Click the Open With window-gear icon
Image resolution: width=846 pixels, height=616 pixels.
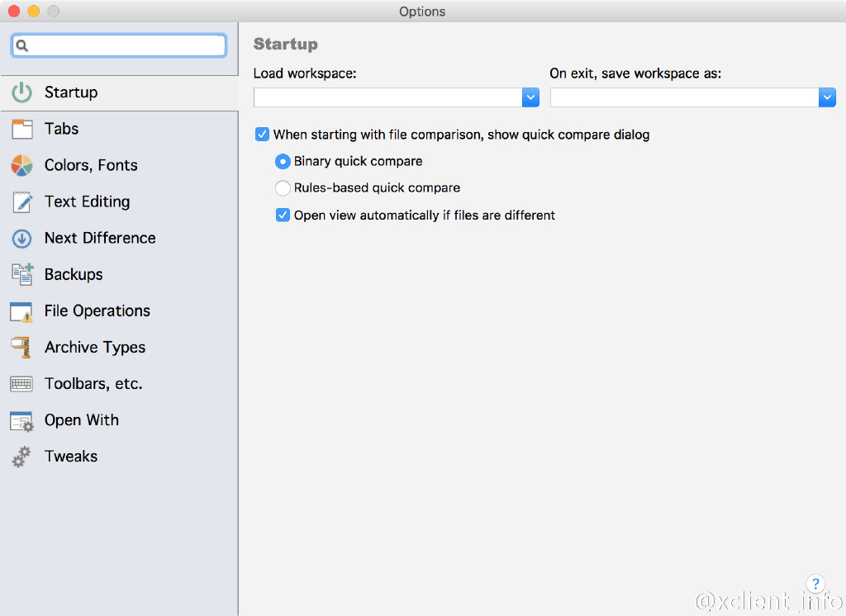[x=21, y=421]
